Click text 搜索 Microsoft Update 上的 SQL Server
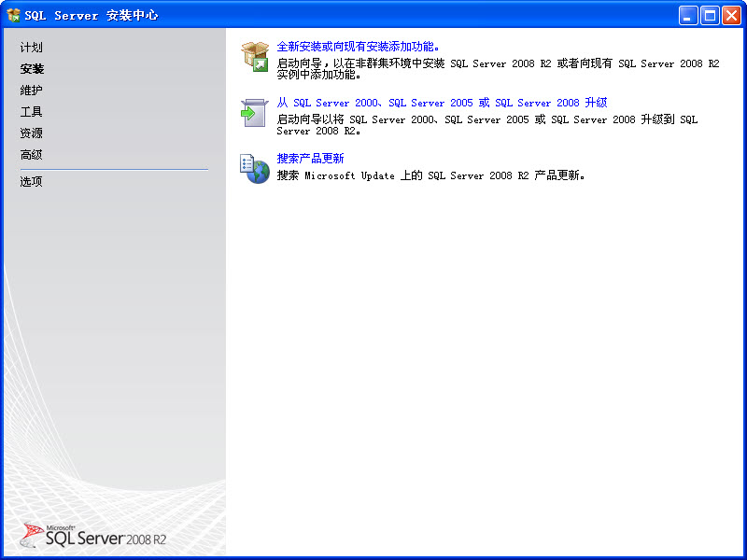747x560 pixels. (x=430, y=175)
